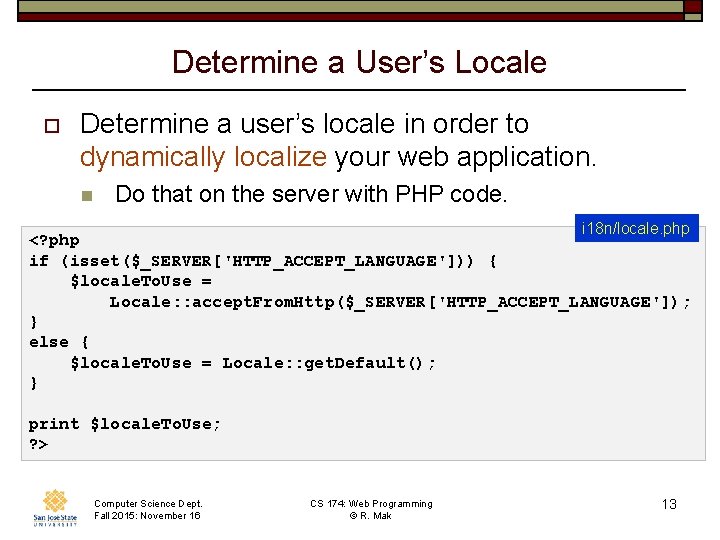Click 'Do that on the server with PHP code.'
The height and width of the screenshot is (540, 720).
click(311, 195)
